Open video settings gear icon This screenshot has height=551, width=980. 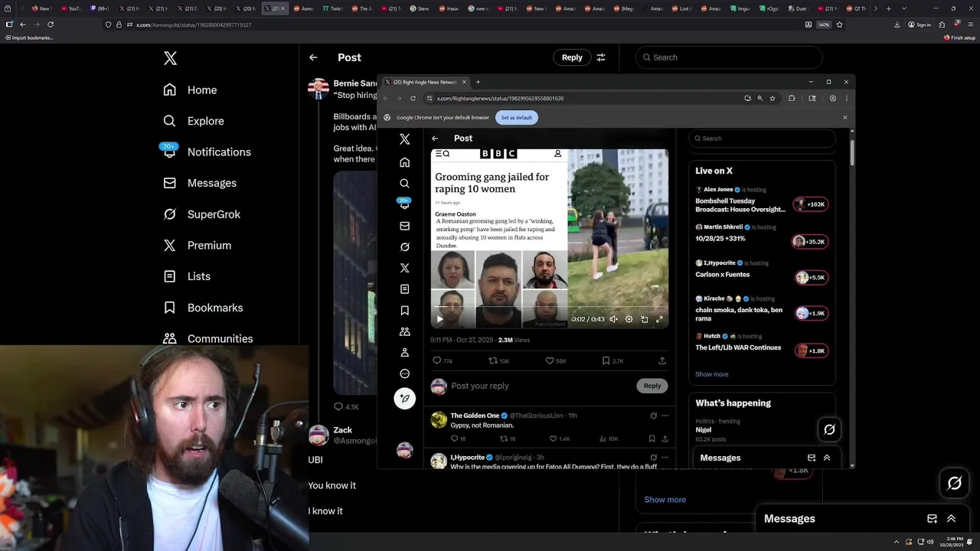point(629,319)
